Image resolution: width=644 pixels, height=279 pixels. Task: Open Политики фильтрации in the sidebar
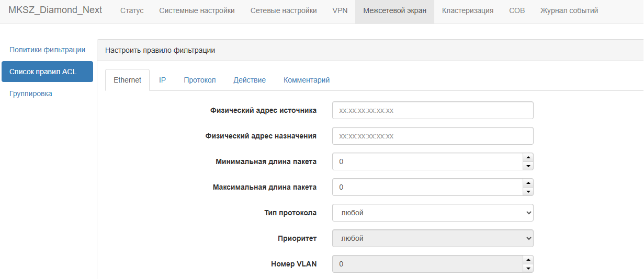click(x=47, y=50)
